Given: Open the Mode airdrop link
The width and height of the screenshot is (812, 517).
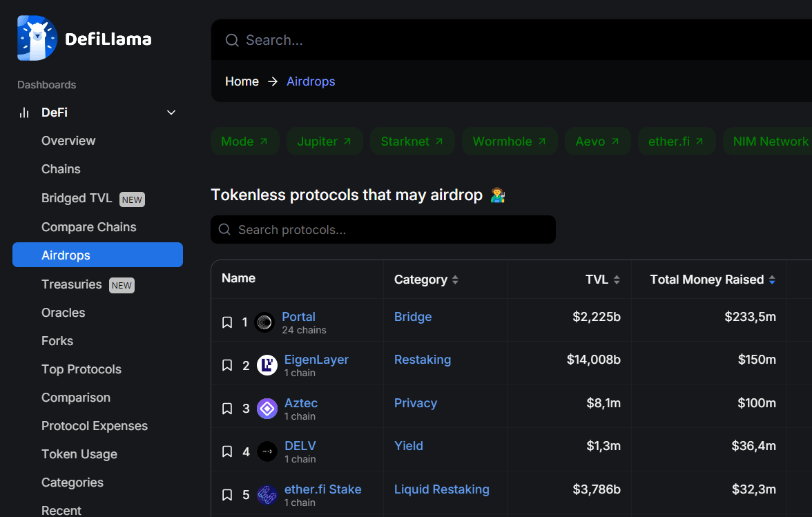Looking at the screenshot, I should [245, 142].
